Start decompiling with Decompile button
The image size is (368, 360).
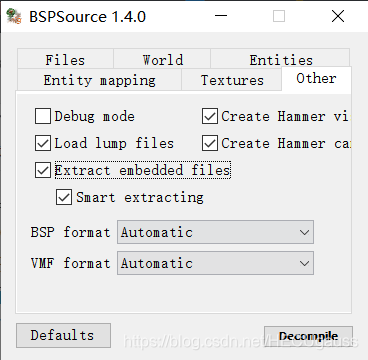coord(308,336)
